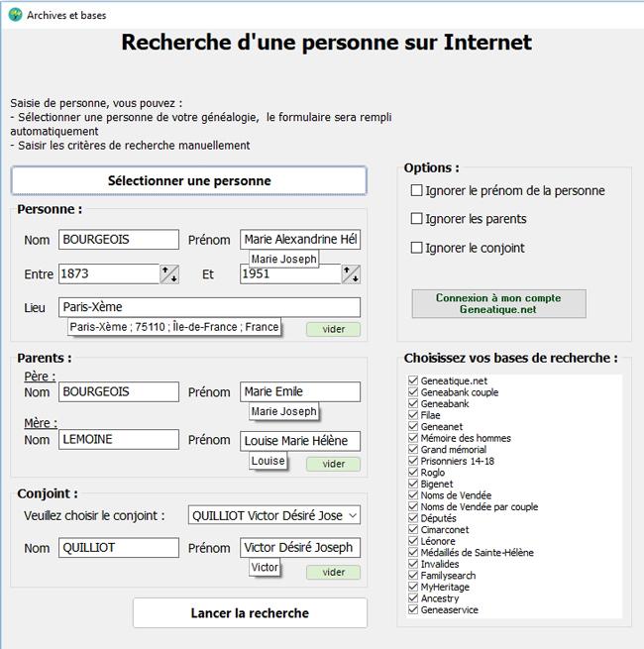Enable Ignorer le prénom de la personne
Screen dimensions: 644x649
[x=416, y=190]
